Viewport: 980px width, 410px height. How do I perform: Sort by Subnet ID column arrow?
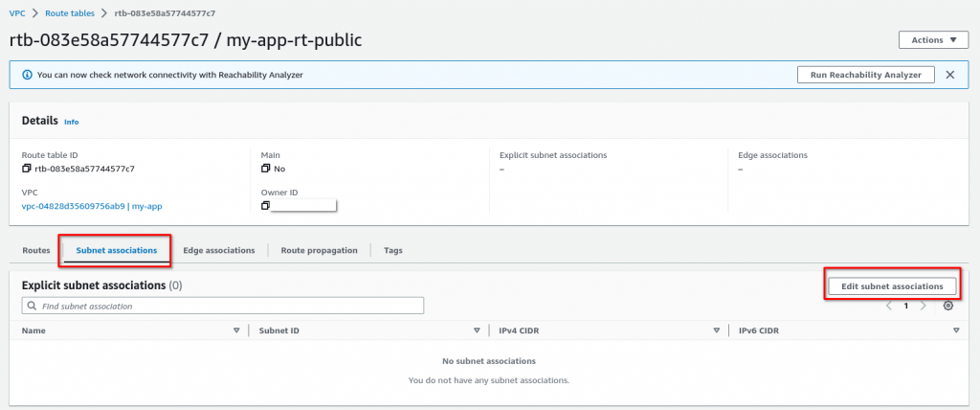point(476,330)
